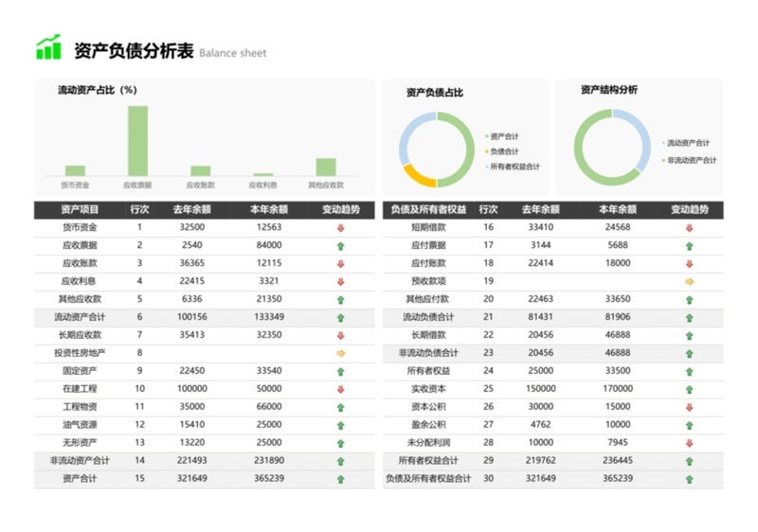Select the 资产项目 column header
Viewport: 758px width, 532px height.
pos(80,210)
